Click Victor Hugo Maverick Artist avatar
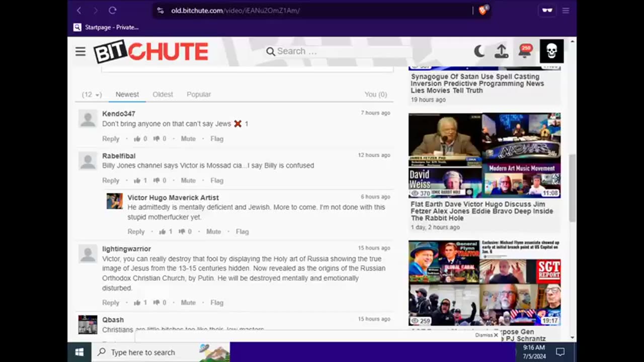This screenshot has width=644, height=362. pos(114,201)
